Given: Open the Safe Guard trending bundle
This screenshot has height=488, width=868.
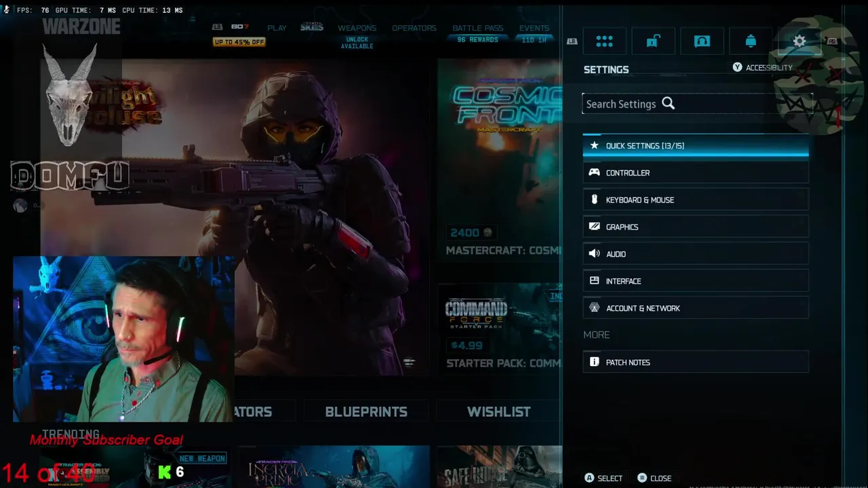Looking at the screenshot, I should click(x=500, y=467).
